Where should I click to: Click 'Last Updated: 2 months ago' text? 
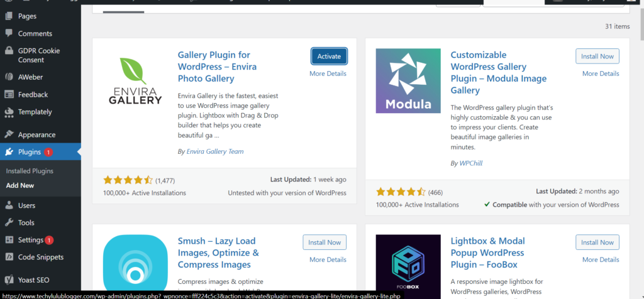pos(577,191)
